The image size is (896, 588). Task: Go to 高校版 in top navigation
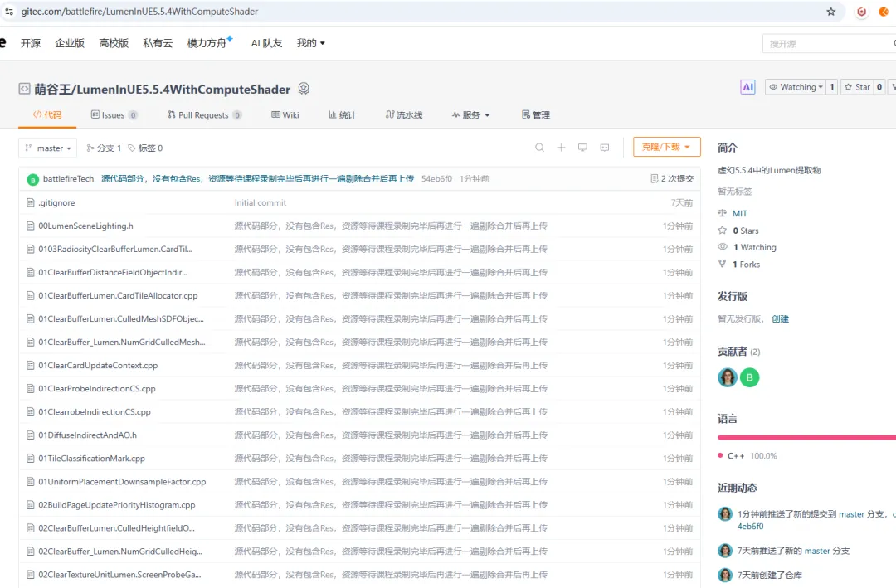(x=114, y=43)
